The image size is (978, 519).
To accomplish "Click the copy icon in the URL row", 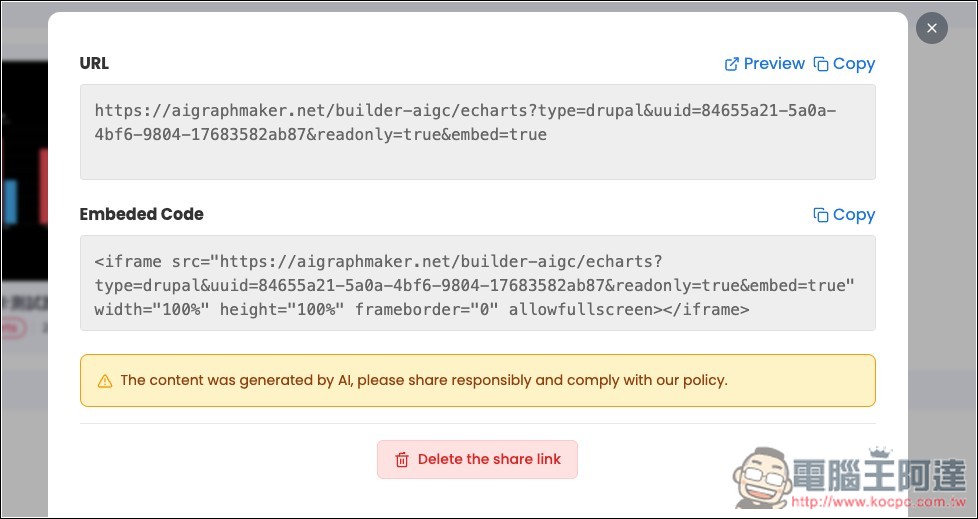I will tap(821, 64).
